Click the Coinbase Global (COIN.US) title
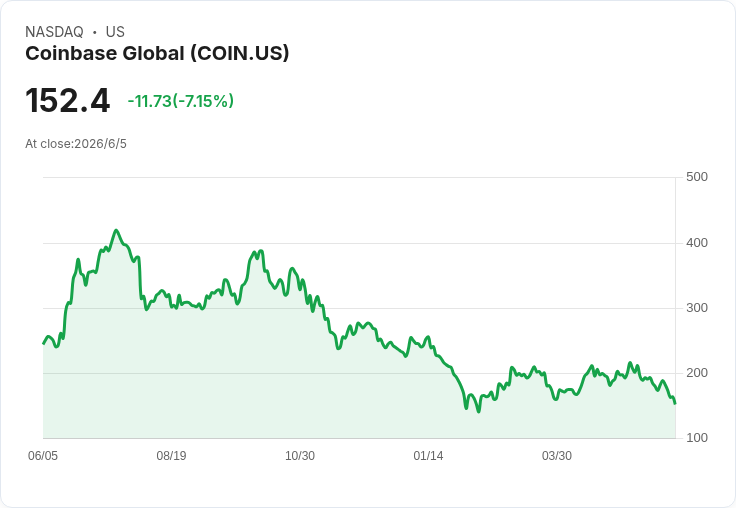The width and height of the screenshot is (736, 508). 157,54
